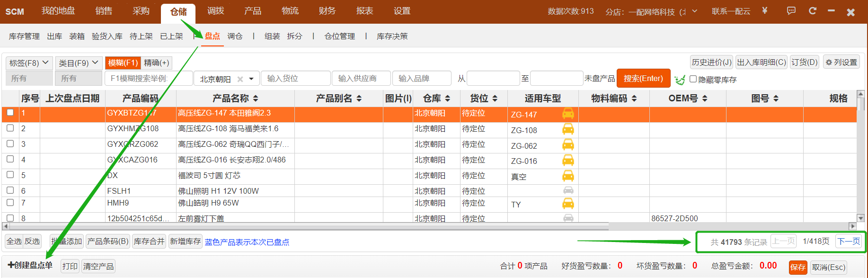Open the 类目(F9) dropdown
Screen dimensions: 868x278
coord(79,63)
